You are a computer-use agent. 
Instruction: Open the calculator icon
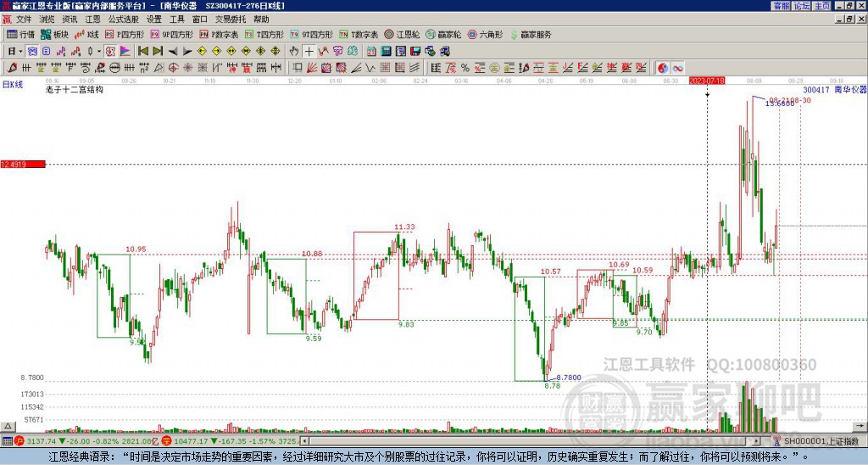[386, 52]
